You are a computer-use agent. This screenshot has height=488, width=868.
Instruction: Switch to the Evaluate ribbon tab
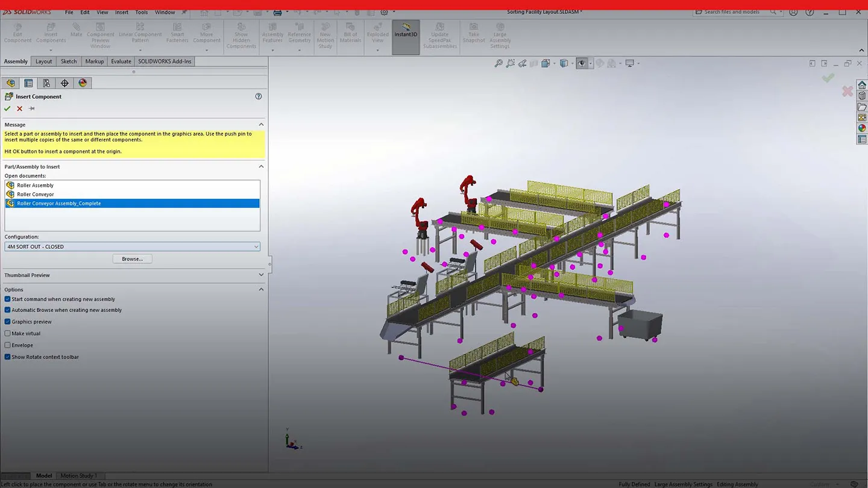pyautogui.click(x=121, y=61)
